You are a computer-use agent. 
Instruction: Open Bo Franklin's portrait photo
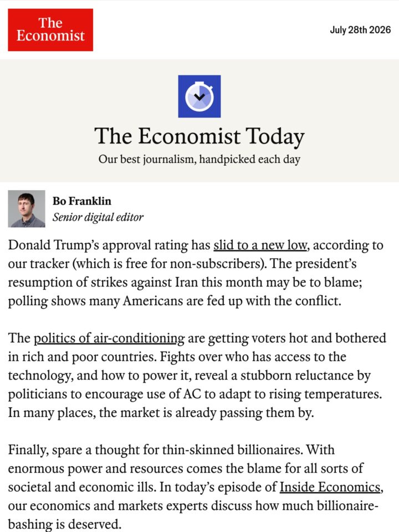pos(27,209)
